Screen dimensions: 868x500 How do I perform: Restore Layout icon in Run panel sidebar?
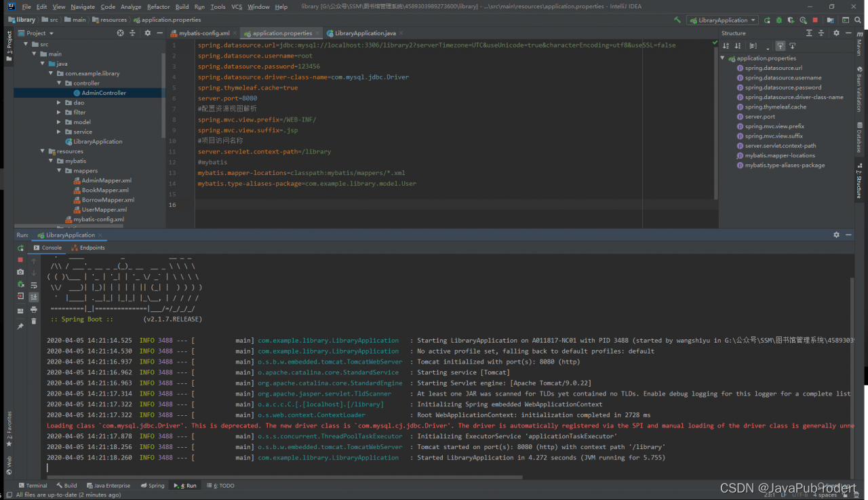click(x=20, y=311)
